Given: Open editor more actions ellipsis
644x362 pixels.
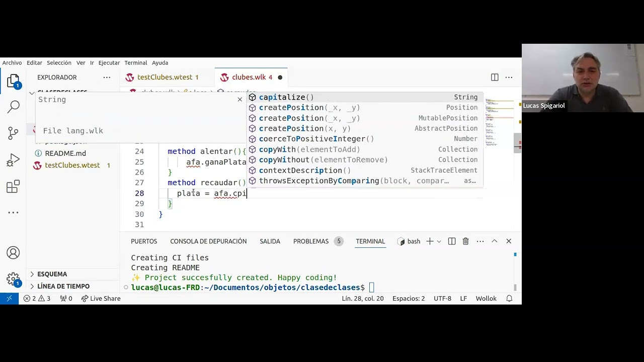Looking at the screenshot, I should (x=509, y=77).
